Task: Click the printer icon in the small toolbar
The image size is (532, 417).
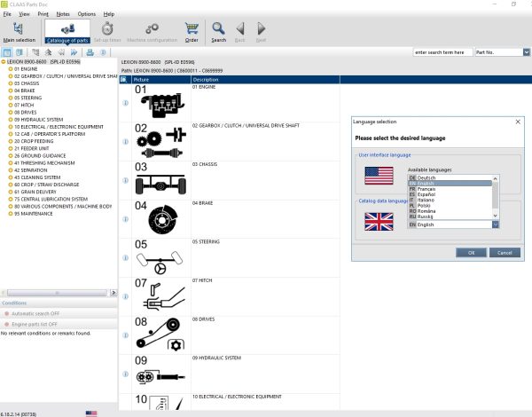Action: click(90, 52)
